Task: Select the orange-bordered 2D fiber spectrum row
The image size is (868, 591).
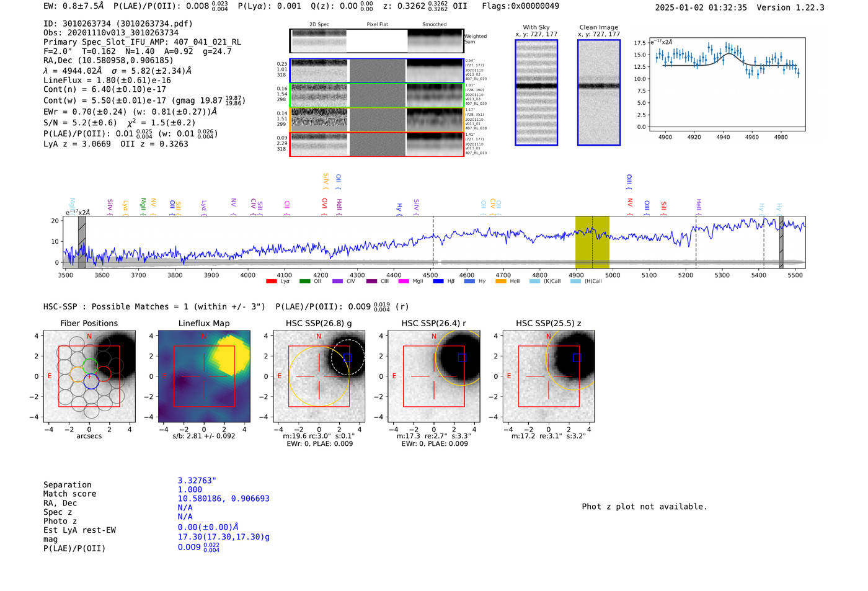Action: (376, 120)
